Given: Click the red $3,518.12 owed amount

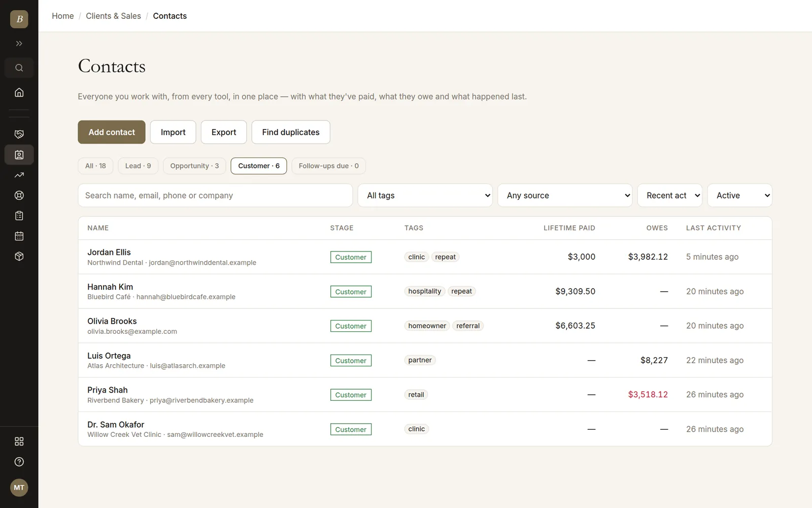Looking at the screenshot, I should point(648,395).
